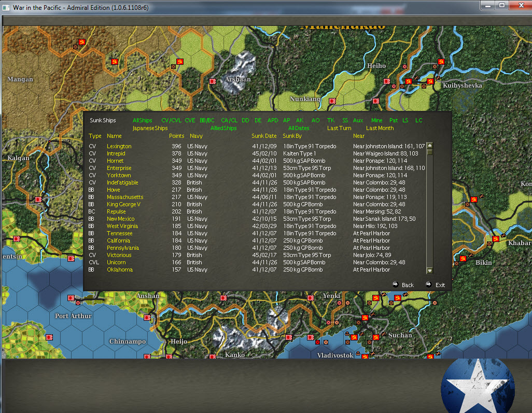532x413 pixels.
Task: Click the white star emblem button
Action: tap(478, 387)
